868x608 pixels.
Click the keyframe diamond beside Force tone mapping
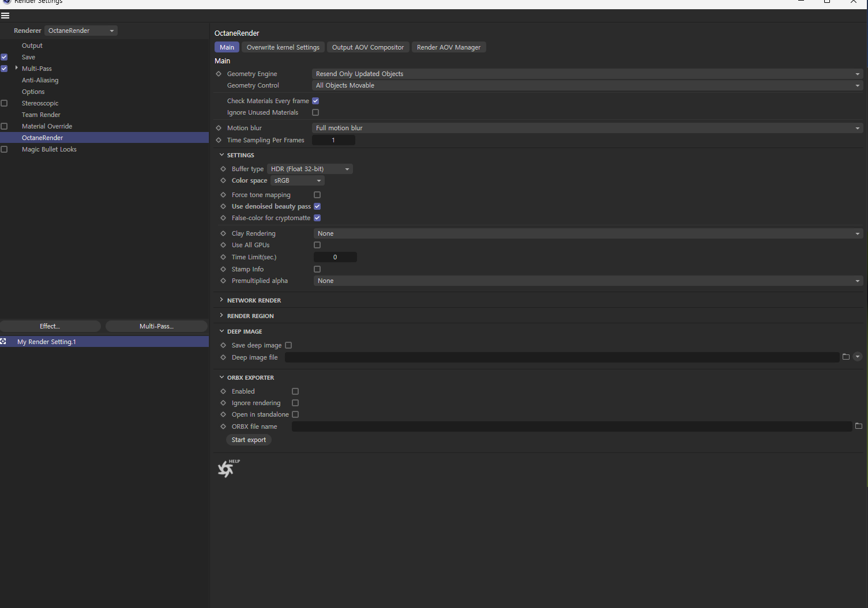[x=223, y=195]
